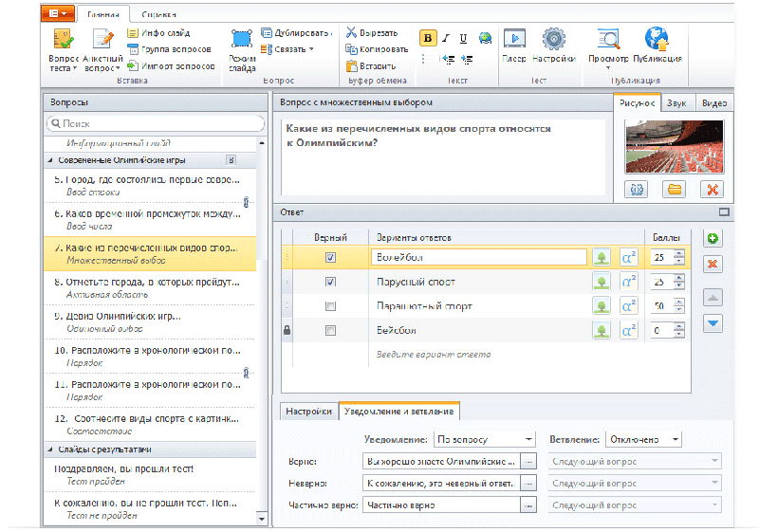
Task: Click ellipsis button next to Неверно message
Action: coord(529,483)
